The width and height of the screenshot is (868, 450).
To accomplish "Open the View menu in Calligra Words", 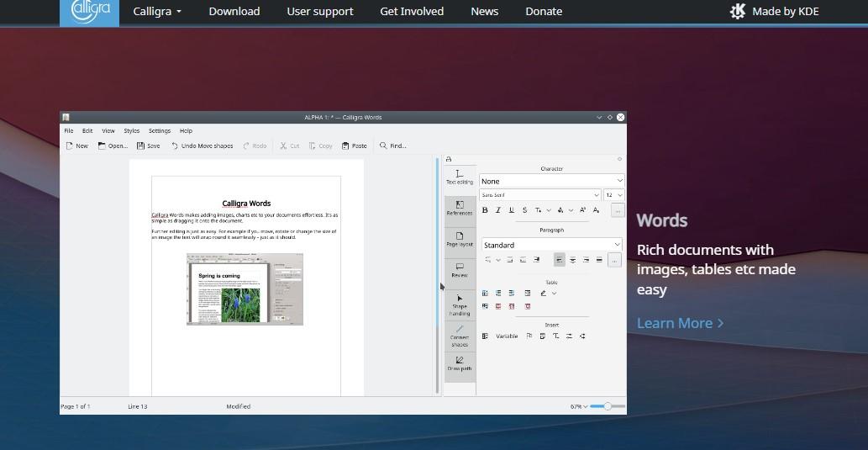I will pos(108,130).
